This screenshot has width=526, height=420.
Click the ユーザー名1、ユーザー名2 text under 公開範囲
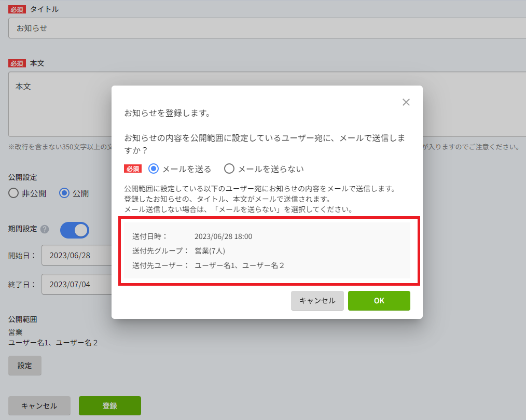[53, 343]
